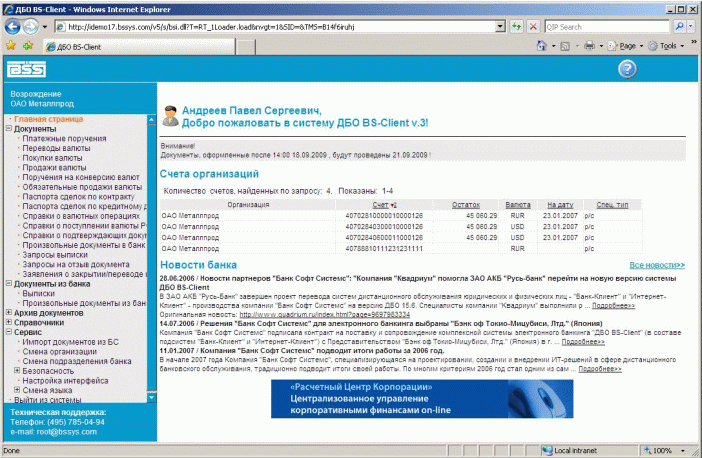
Task: Open Запросы на отзыв документа
Action: click(76, 265)
